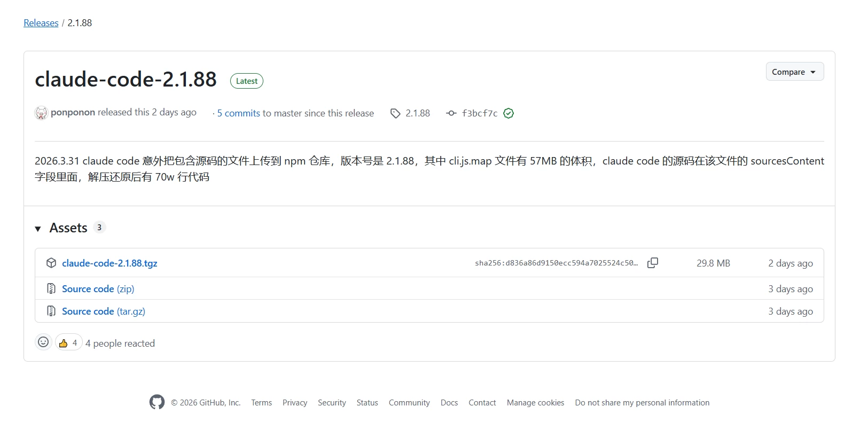Open the add-reaction smiley picker
Image resolution: width=868 pixels, height=430 pixels.
tap(43, 342)
